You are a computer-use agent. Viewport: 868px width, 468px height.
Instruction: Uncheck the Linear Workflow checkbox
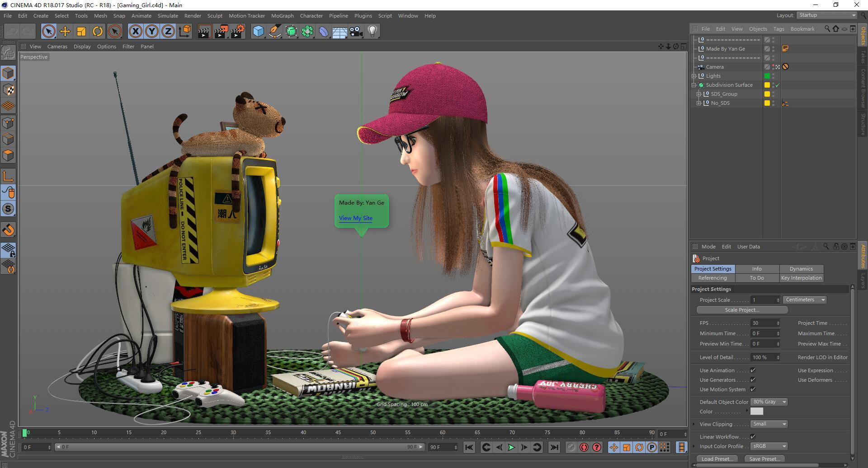pos(753,436)
